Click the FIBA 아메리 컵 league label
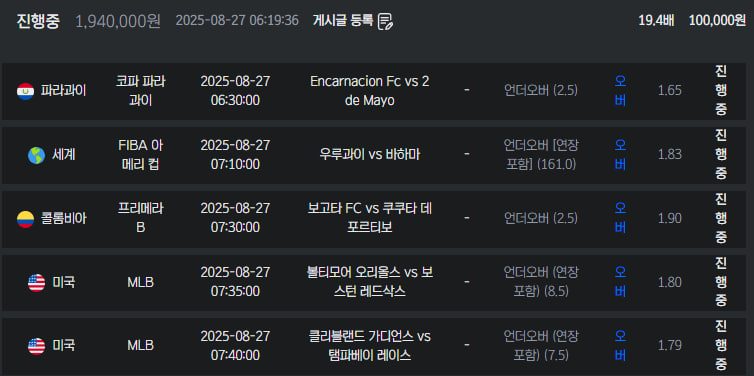The image size is (754, 376). click(x=140, y=155)
